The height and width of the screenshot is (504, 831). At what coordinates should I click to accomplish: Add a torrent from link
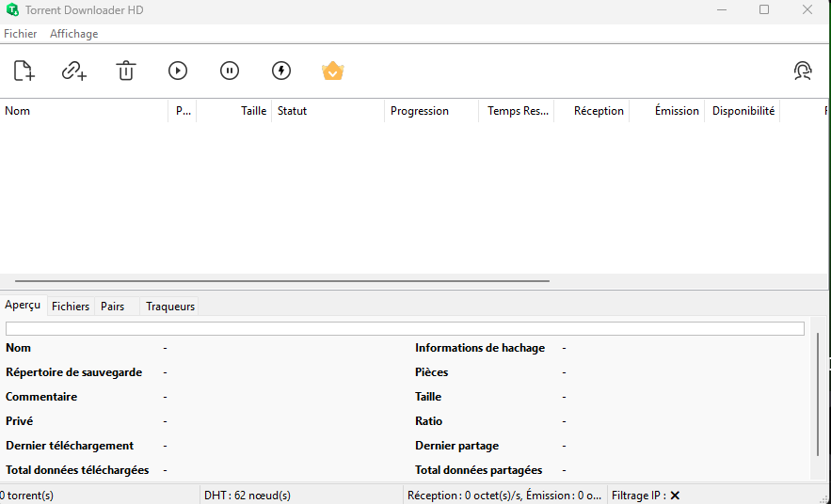[x=74, y=71]
